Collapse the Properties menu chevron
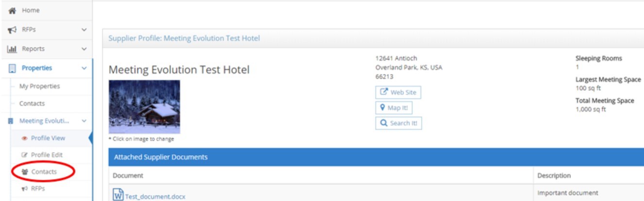Screen dimensions: 644x201 (x=85, y=67)
